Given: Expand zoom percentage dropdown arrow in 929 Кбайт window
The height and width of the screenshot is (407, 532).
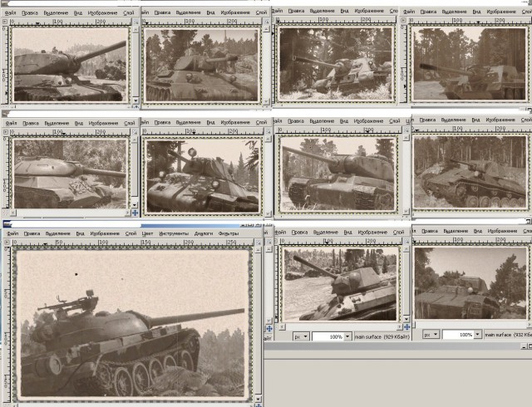Looking at the screenshot, I should pyautogui.click(x=347, y=336).
